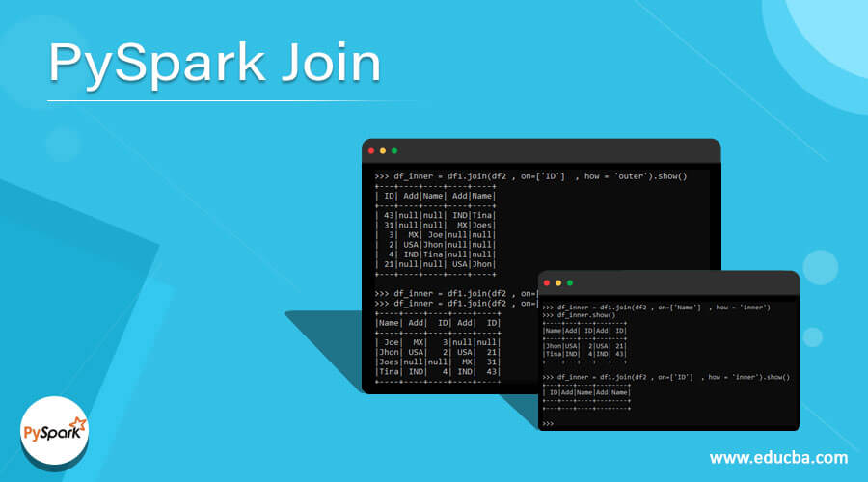Click row 'Joe| MX| 3|null|null'
Screen dimensions: 868x482
[438, 342]
